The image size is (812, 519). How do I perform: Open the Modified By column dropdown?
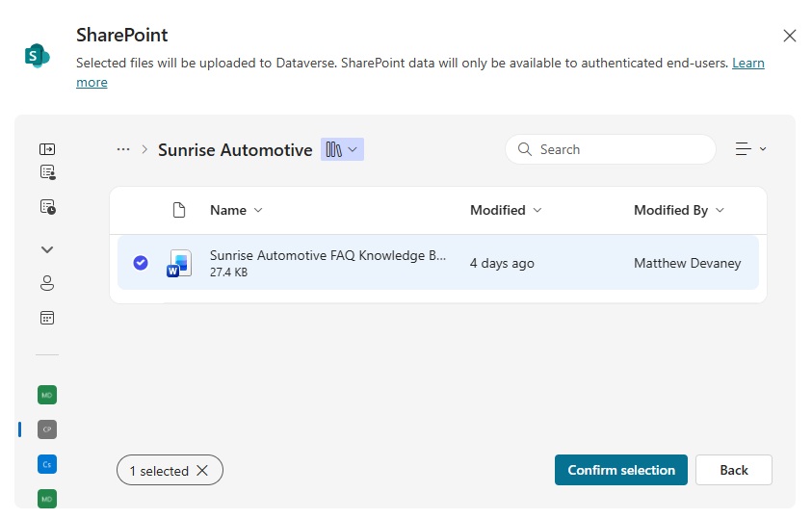tap(679, 210)
